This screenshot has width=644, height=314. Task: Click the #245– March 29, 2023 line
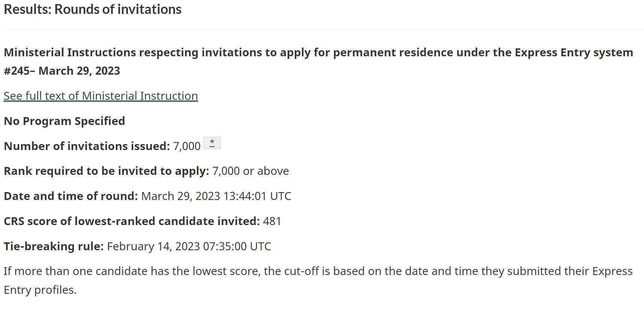(62, 71)
